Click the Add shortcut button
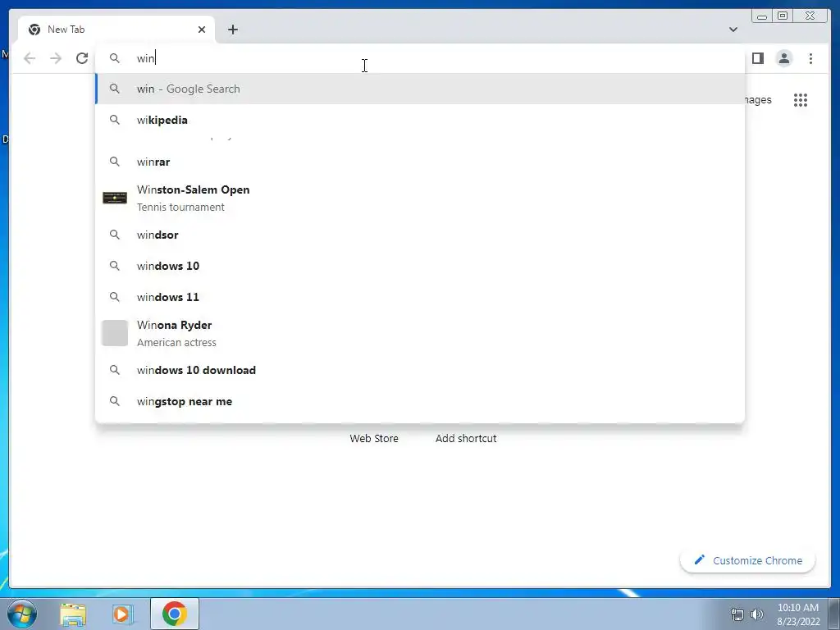 (466, 438)
